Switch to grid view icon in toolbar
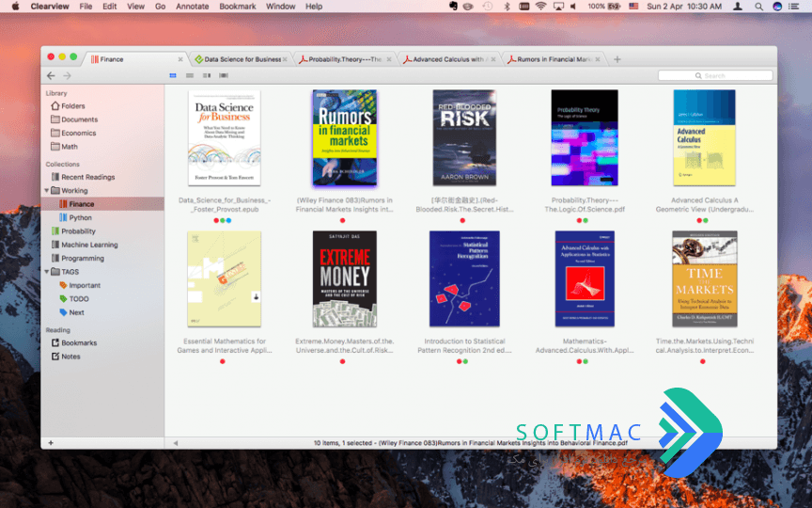The width and height of the screenshot is (812, 508). [173, 75]
